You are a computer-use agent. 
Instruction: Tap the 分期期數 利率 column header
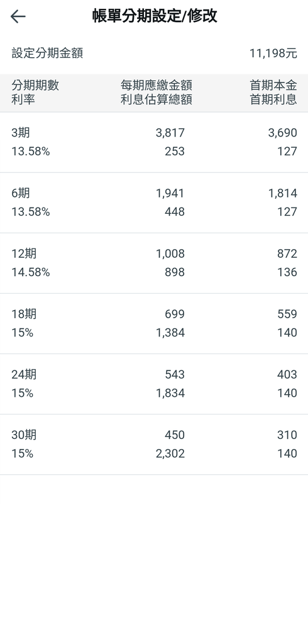click(35, 93)
